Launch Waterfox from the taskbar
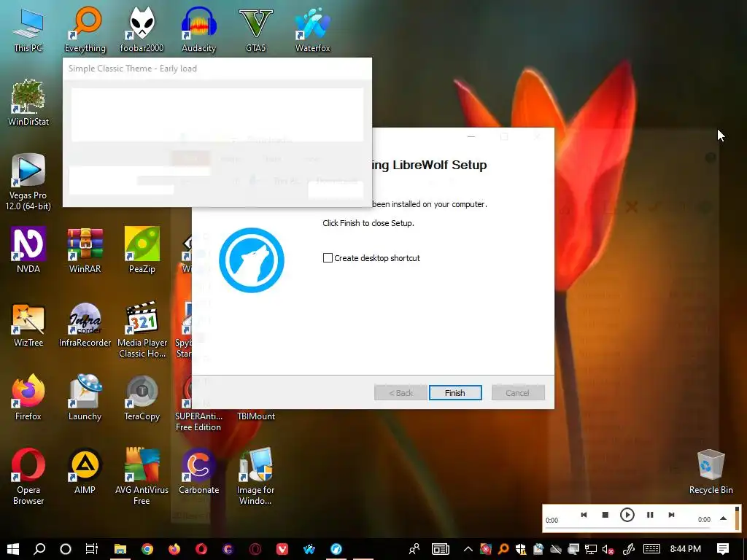 (309, 549)
